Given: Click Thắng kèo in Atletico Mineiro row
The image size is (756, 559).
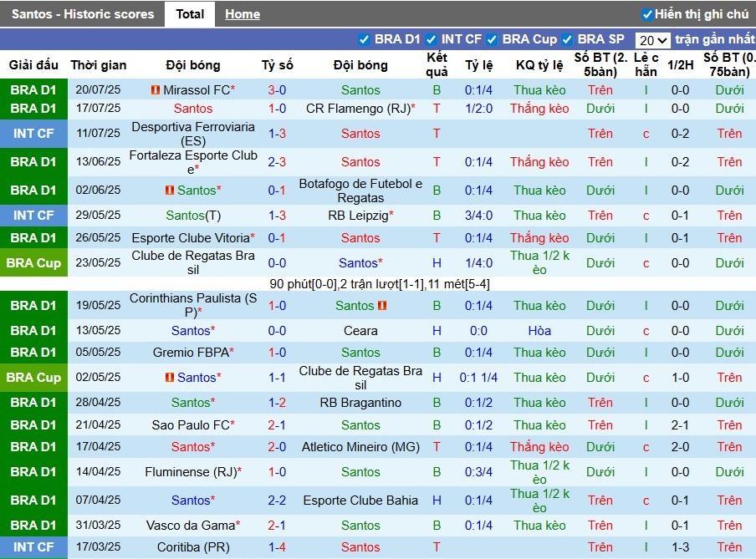Looking at the screenshot, I should click(x=539, y=447).
